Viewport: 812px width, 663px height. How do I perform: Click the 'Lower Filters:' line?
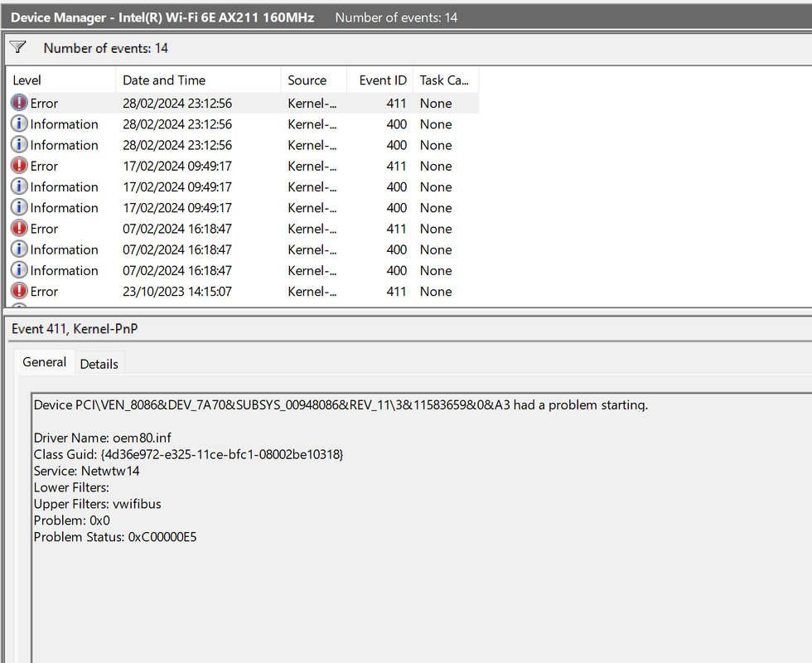71,487
